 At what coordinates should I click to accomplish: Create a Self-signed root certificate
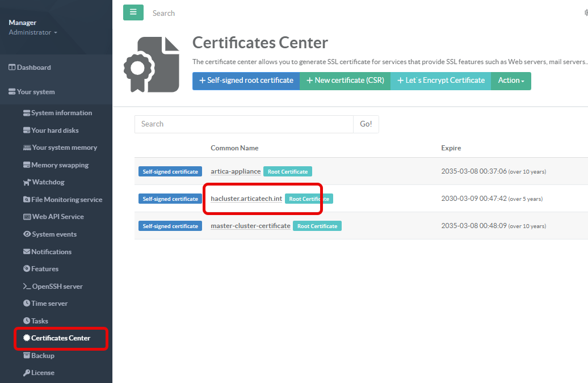click(246, 81)
